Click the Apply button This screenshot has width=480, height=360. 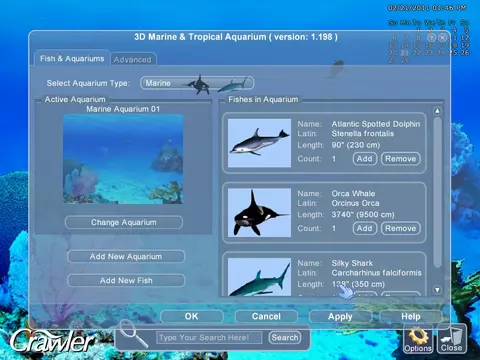point(340,316)
